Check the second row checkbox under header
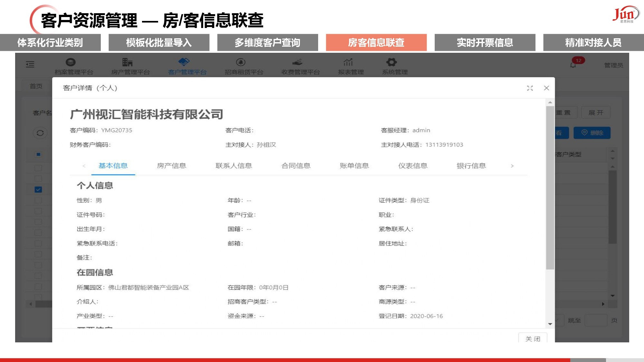The height and width of the screenshot is (362, 644). coord(38,179)
